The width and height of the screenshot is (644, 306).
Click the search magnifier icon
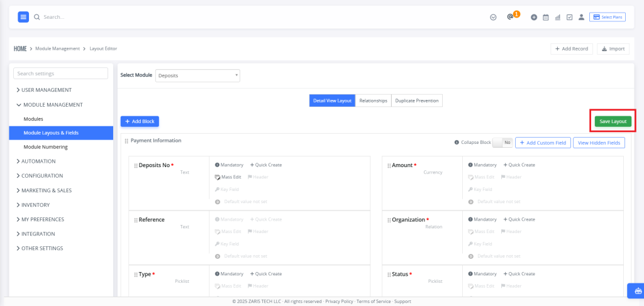pos(37,17)
